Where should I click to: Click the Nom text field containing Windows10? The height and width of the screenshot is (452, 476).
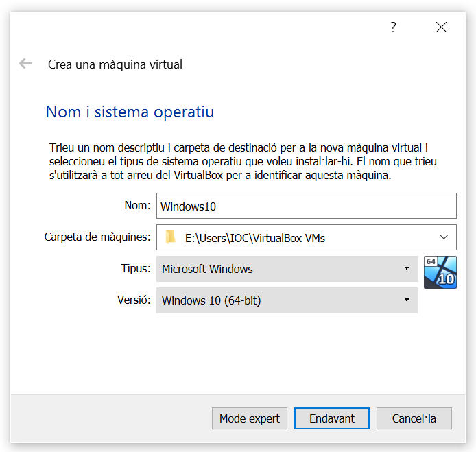point(306,206)
